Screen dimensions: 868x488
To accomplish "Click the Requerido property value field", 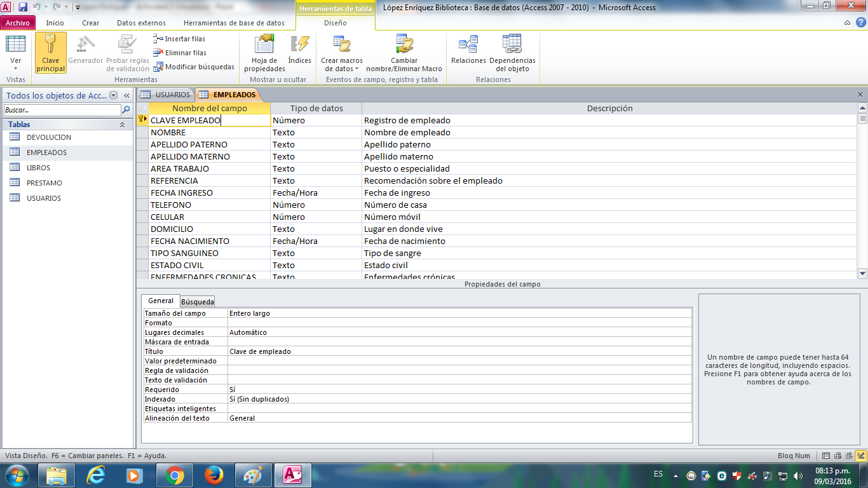I will coord(459,390).
